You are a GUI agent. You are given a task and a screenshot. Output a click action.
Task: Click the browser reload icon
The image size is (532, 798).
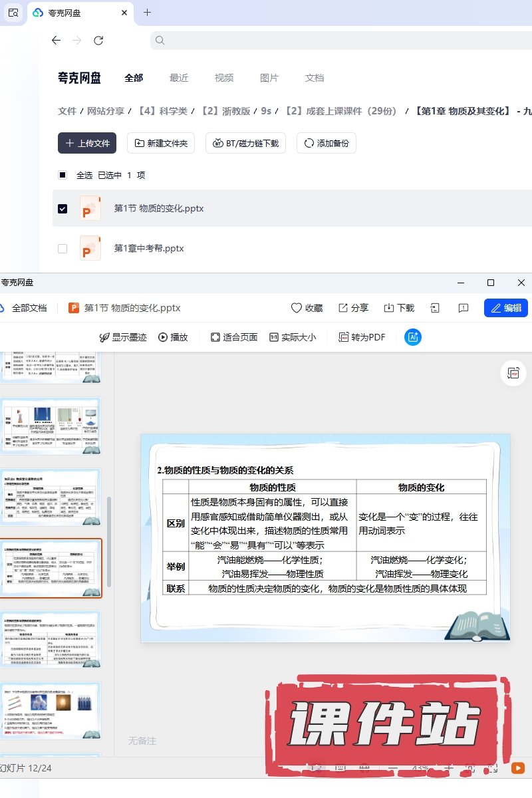click(98, 41)
